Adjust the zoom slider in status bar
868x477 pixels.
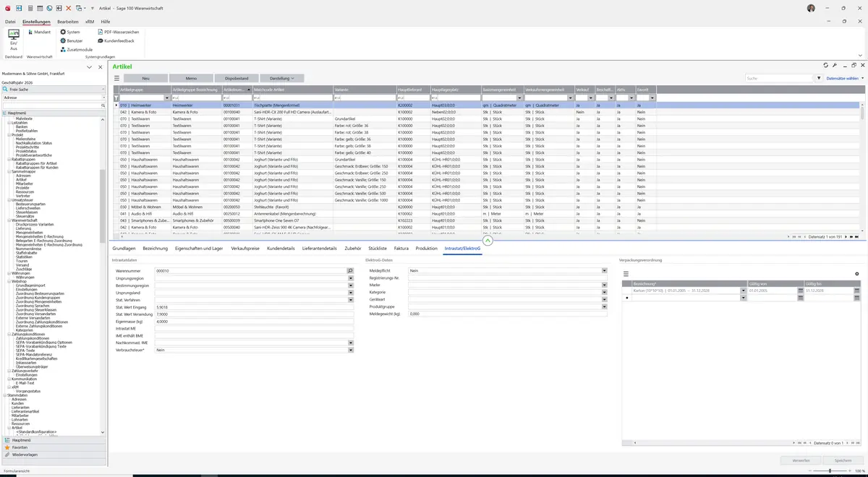[x=830, y=470]
